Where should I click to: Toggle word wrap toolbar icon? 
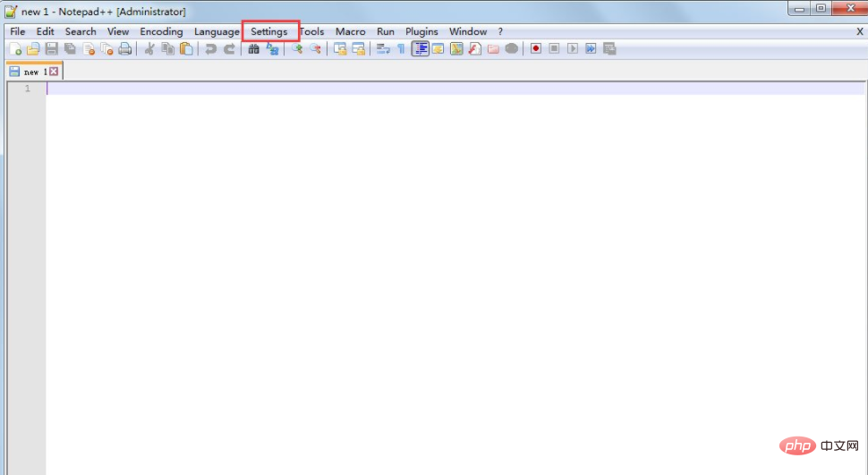[x=383, y=48]
